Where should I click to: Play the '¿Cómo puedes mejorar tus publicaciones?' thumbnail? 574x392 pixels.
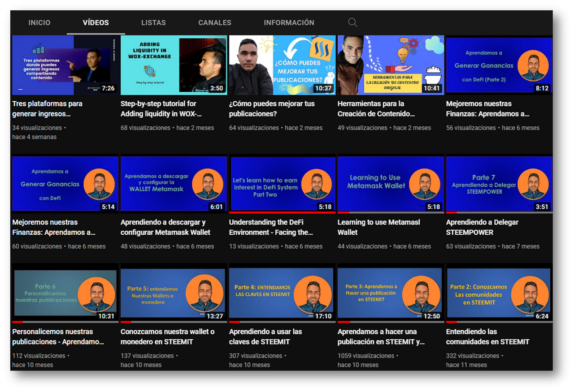click(283, 65)
